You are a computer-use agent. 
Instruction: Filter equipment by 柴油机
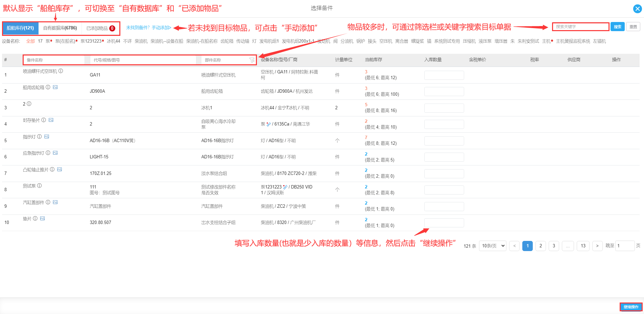pyautogui.click(x=141, y=41)
